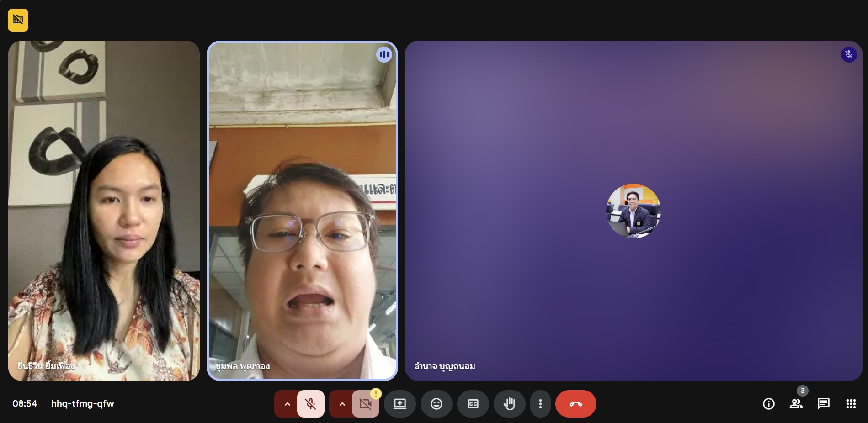Image resolution: width=868 pixels, height=423 pixels.
Task: Open the three-dot more options menu
Action: click(540, 404)
